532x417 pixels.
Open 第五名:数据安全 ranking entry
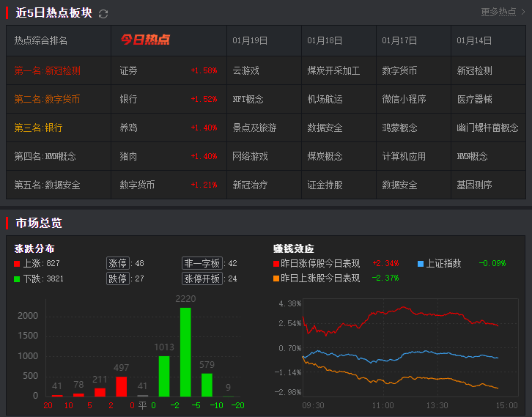47,185
